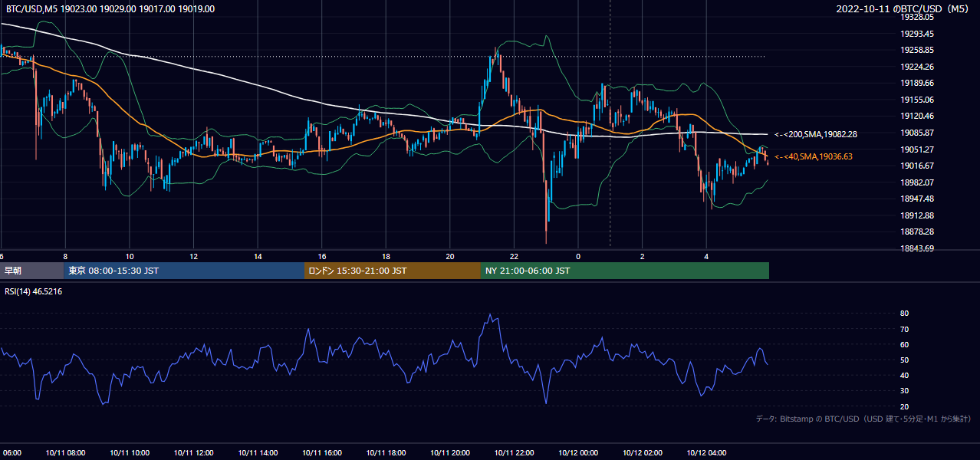Click the bottom date label 10/11 16:00
This screenshot has height=460, width=980.
[321, 453]
